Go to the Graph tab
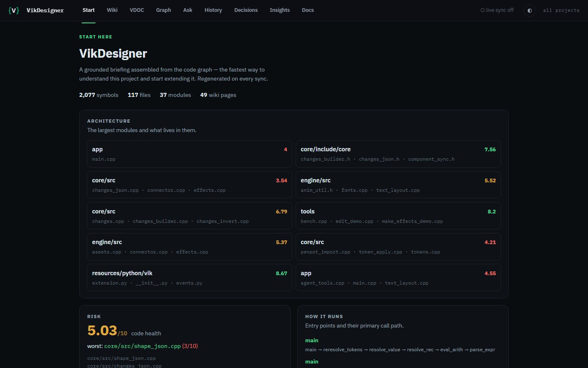This screenshot has height=368, width=588. click(163, 10)
